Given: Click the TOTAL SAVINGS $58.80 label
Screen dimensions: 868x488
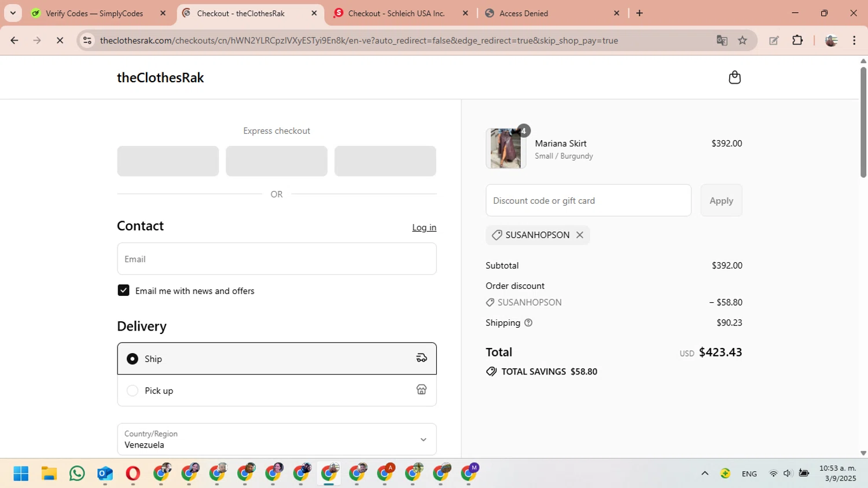Looking at the screenshot, I should (x=549, y=372).
